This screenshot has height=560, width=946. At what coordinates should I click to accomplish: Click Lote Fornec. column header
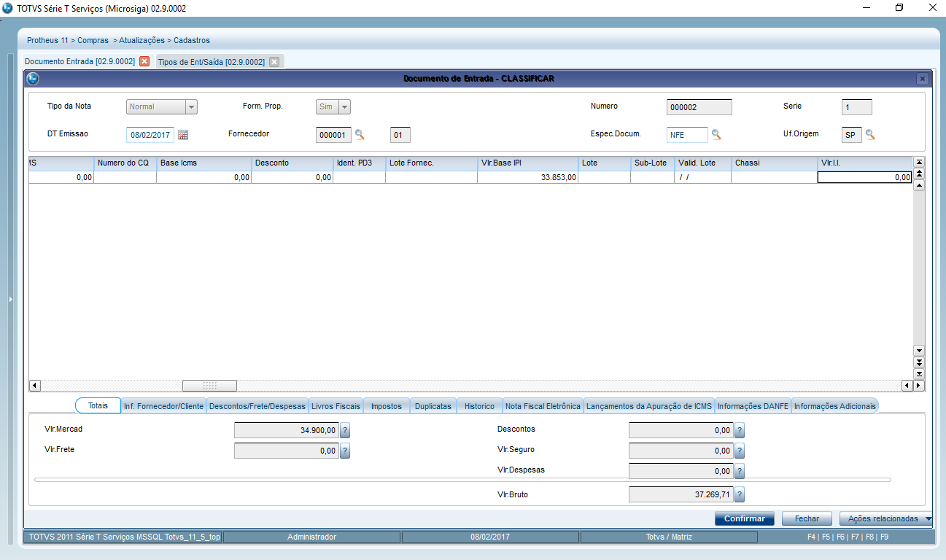click(x=431, y=163)
